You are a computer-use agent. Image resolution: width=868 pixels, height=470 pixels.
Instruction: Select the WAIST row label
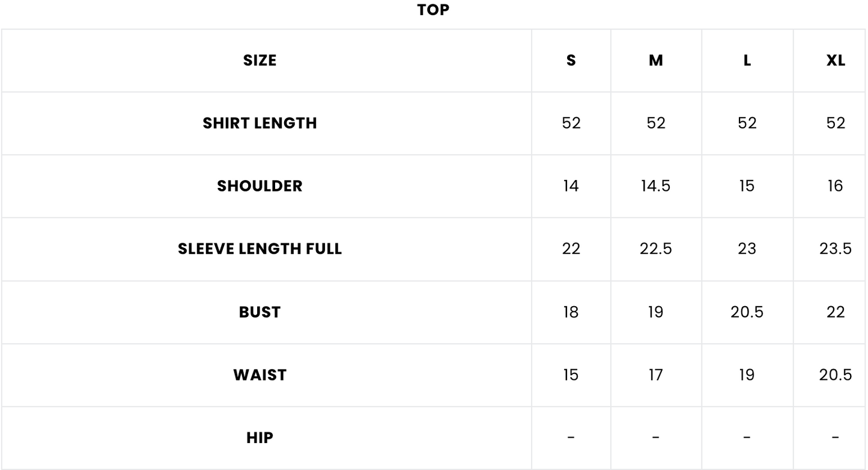point(259,375)
